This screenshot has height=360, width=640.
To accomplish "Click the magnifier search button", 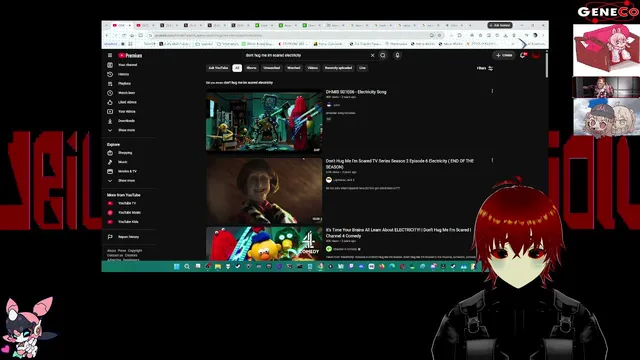I will [x=383, y=55].
